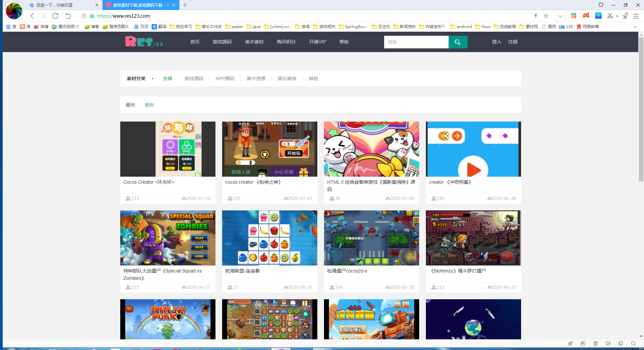
Task: Open 游戏相关 bookmark folder
Action: click(x=324, y=27)
